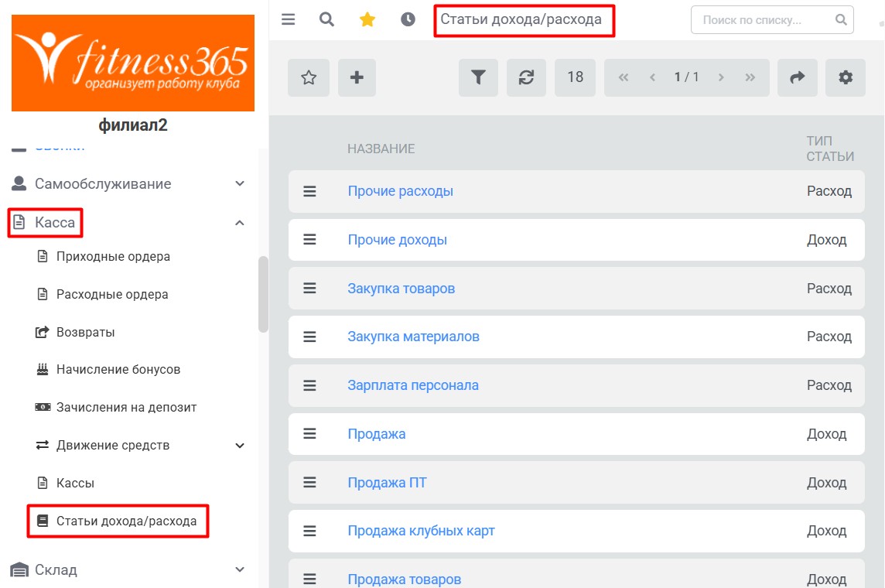Click the 'Статьи дохода/расхода' page title
The image size is (885, 588).
[x=521, y=20]
